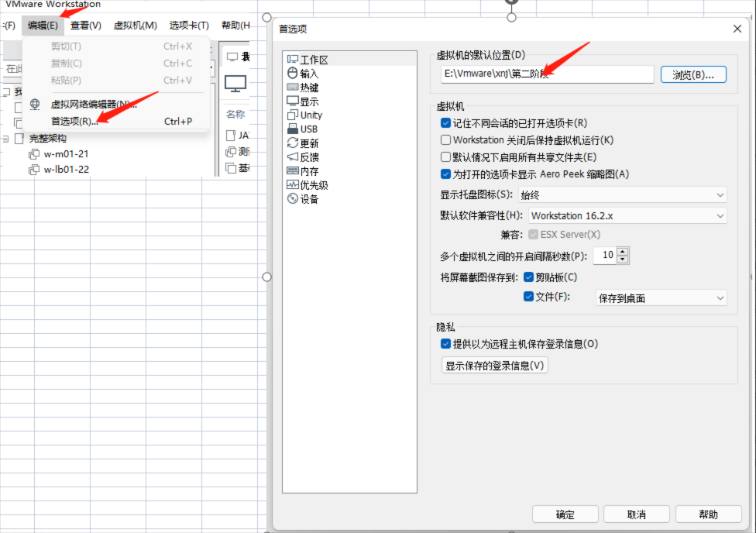This screenshot has height=533, width=756.
Task: Click the VM icon next to w-m01-21
Action: [34, 154]
